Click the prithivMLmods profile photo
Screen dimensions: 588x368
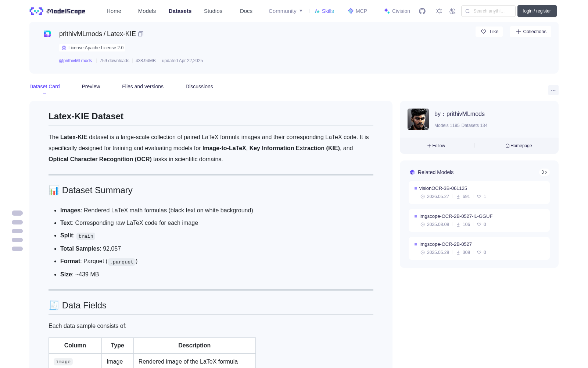pyautogui.click(x=418, y=119)
